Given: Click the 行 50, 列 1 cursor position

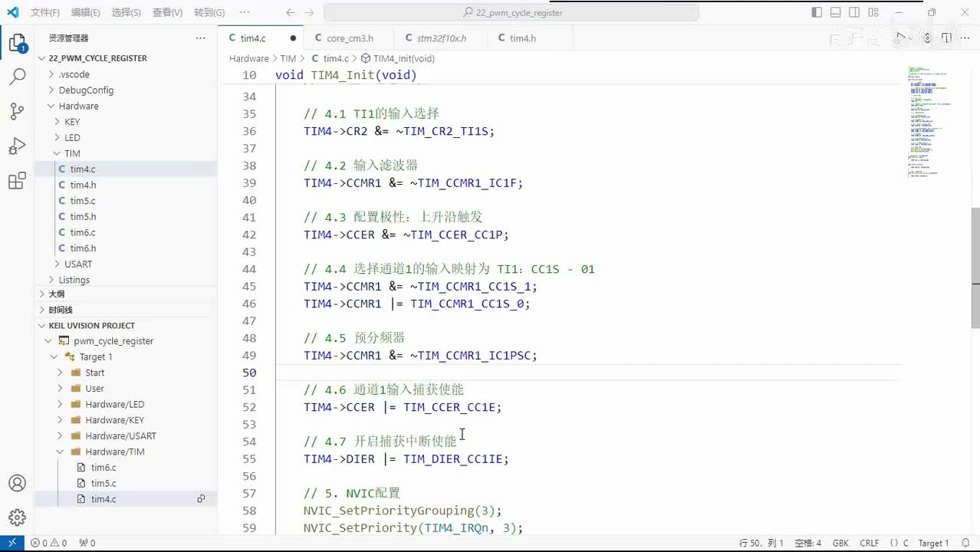Looking at the screenshot, I should [761, 543].
